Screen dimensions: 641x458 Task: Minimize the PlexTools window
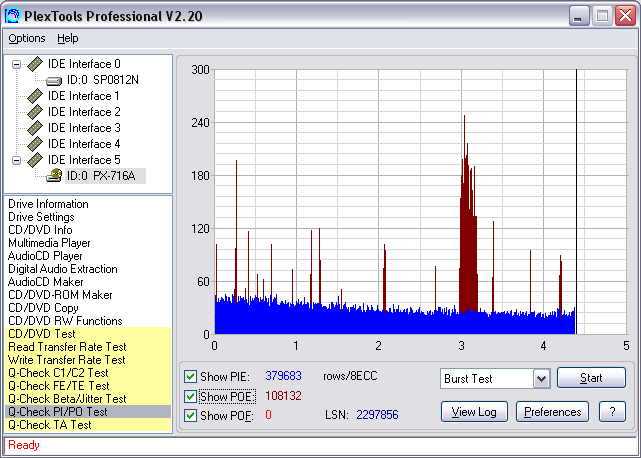(579, 16)
